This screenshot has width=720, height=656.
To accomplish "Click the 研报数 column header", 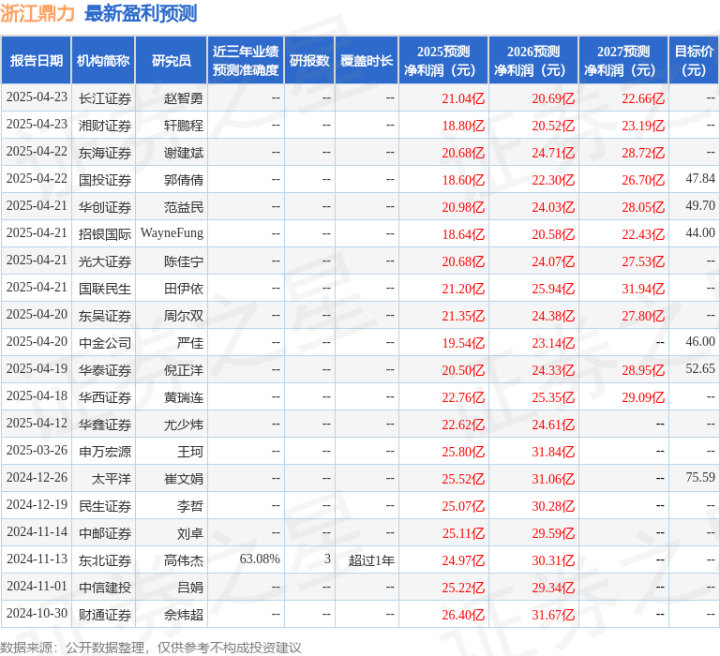I will click(309, 61).
